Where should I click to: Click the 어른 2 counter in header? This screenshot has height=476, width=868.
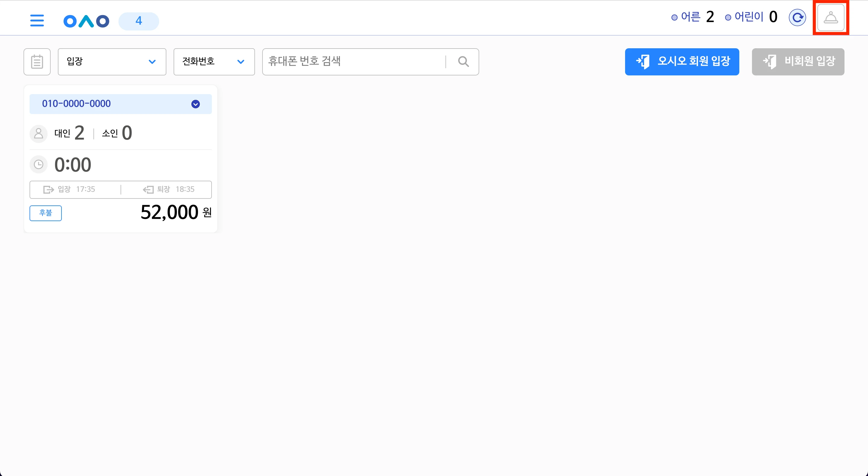tap(693, 17)
